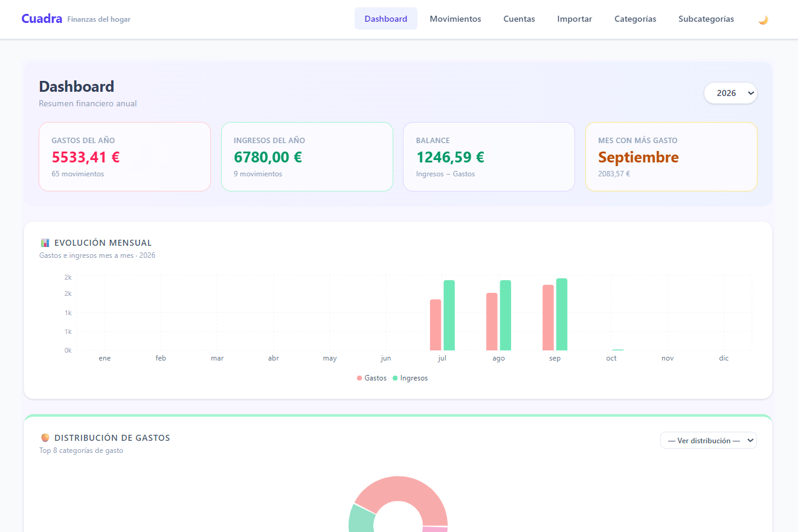Image resolution: width=798 pixels, height=532 pixels.
Task: Click the 'dic' axis label
Action: (x=724, y=358)
